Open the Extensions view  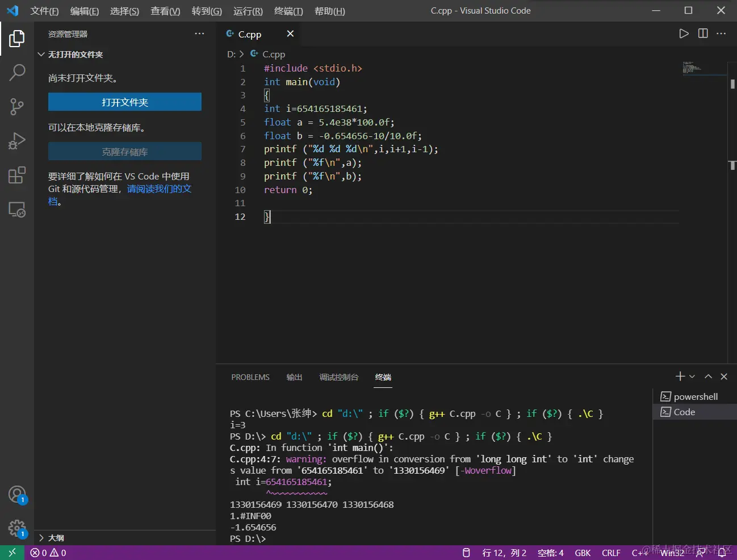17,175
